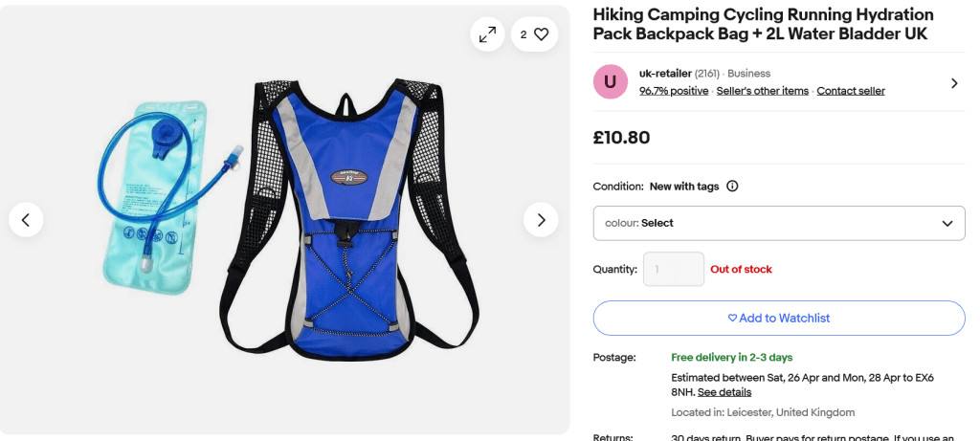Go to the previous product image
Screen dimensions: 980x441
coord(26,220)
